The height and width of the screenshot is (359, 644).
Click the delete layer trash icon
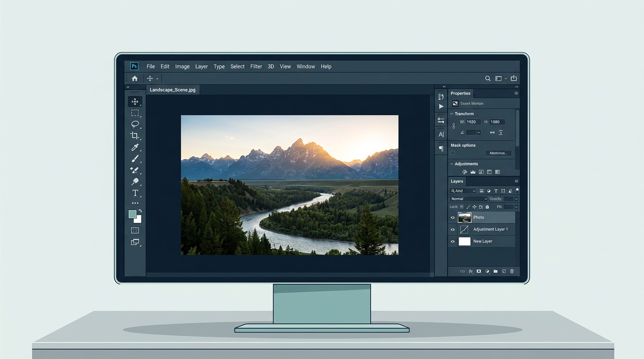[x=512, y=271]
